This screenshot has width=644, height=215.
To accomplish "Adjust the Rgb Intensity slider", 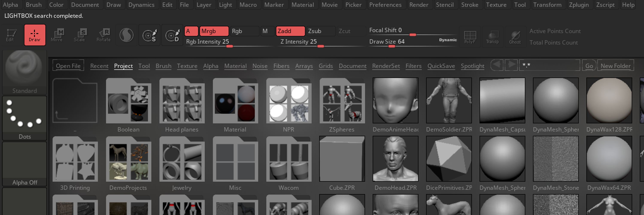I will [x=229, y=42].
